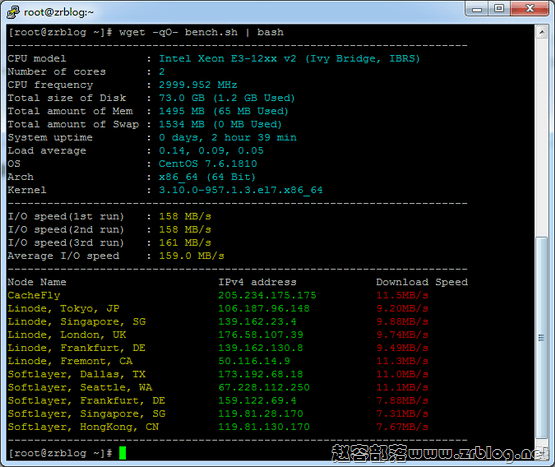This screenshot has width=555, height=467.
Task: Maximize the terminal window
Action: click(499, 8)
